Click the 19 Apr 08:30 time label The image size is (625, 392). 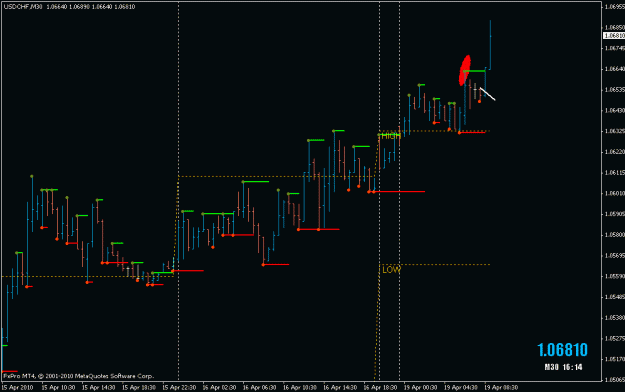pos(501,388)
